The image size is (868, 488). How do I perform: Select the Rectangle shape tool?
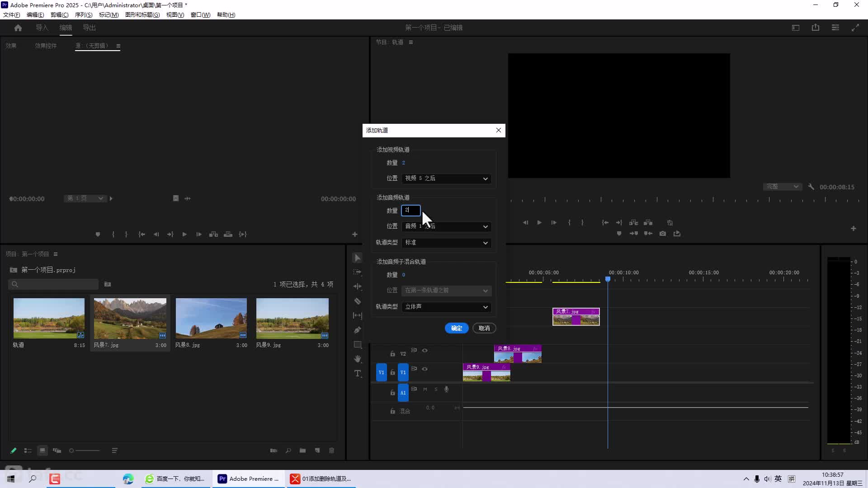pos(358,344)
